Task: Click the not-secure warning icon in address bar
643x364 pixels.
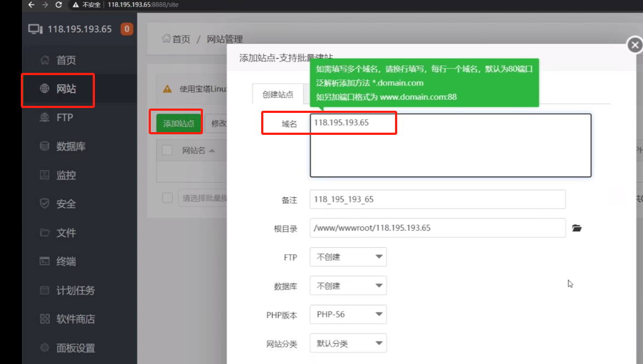Action: coord(76,5)
